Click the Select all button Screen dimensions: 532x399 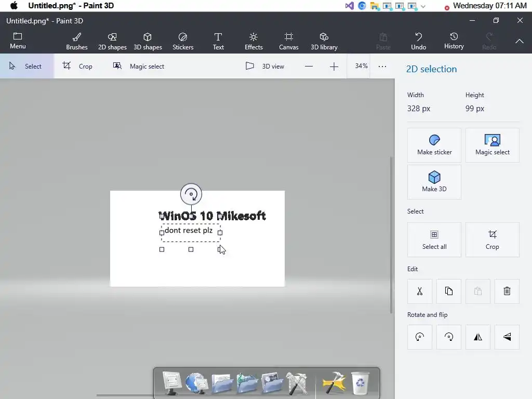click(x=434, y=240)
